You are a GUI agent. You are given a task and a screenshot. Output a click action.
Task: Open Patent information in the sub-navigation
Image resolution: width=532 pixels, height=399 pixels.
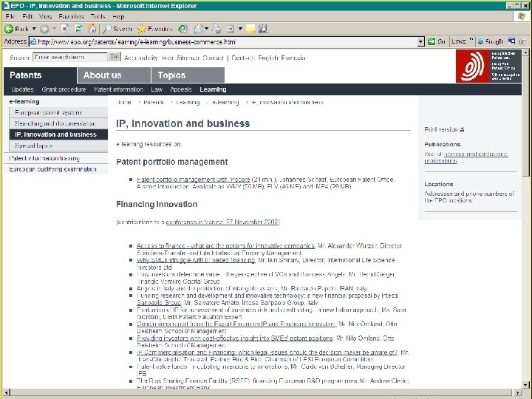click(x=118, y=89)
